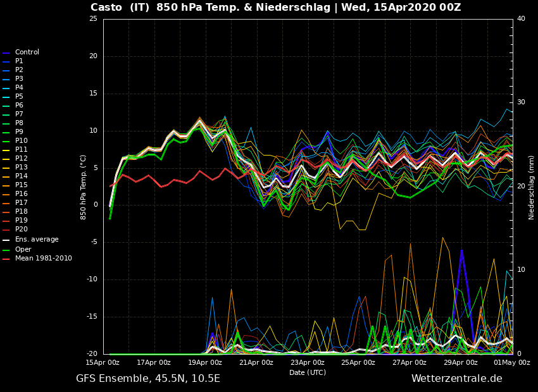Click the Date (UTC) axis title
Image resolution: width=538 pixels, height=392 pixels.
click(x=308, y=372)
